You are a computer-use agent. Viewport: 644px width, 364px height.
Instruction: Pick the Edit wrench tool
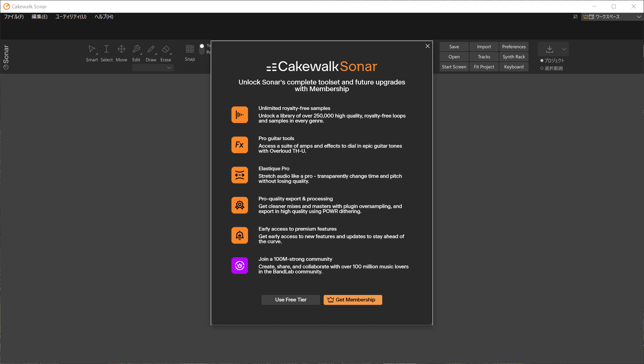[136, 49]
